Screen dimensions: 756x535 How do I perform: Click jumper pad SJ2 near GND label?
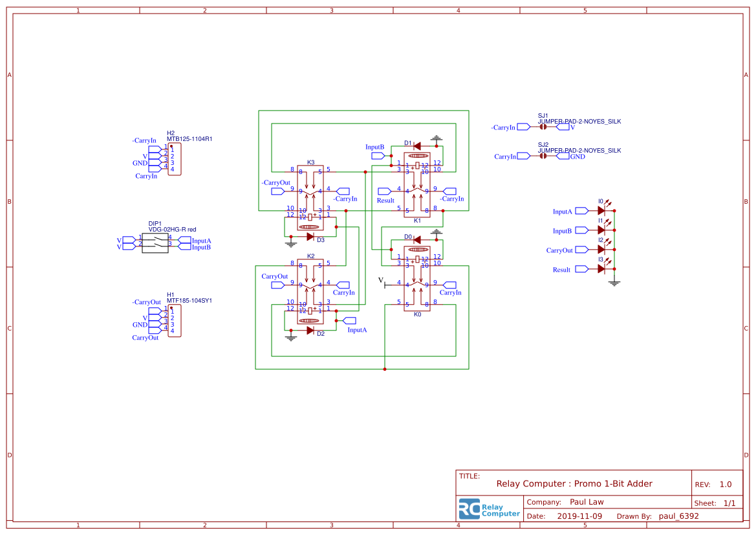543,157
